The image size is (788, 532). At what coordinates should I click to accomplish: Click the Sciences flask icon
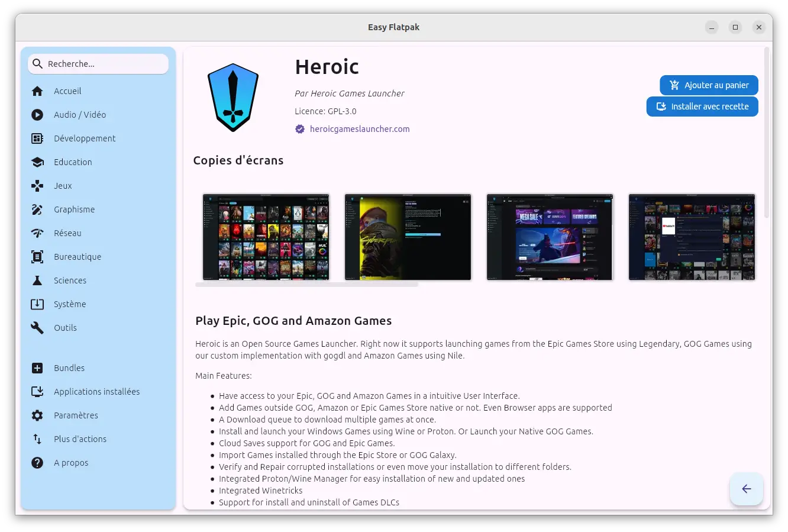37,280
